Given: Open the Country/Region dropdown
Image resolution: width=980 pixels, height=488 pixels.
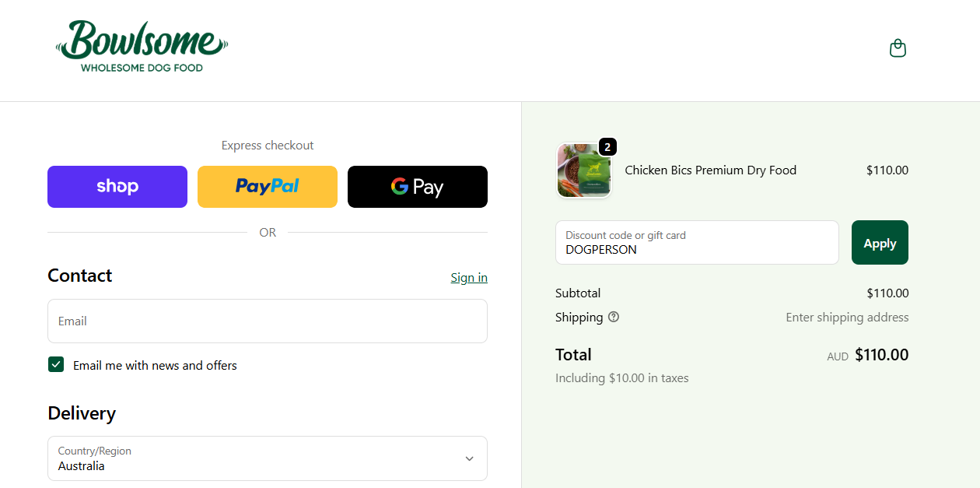Looking at the screenshot, I should coord(257,458).
